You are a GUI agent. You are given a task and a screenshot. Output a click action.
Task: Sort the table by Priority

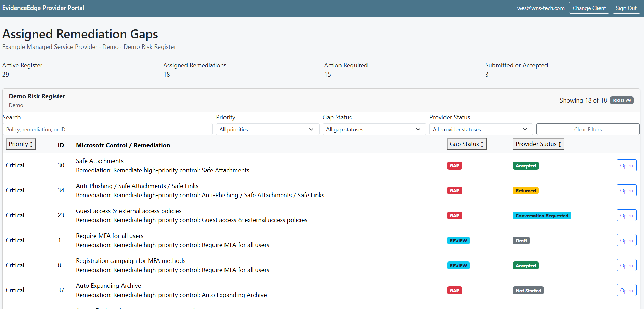click(x=21, y=144)
